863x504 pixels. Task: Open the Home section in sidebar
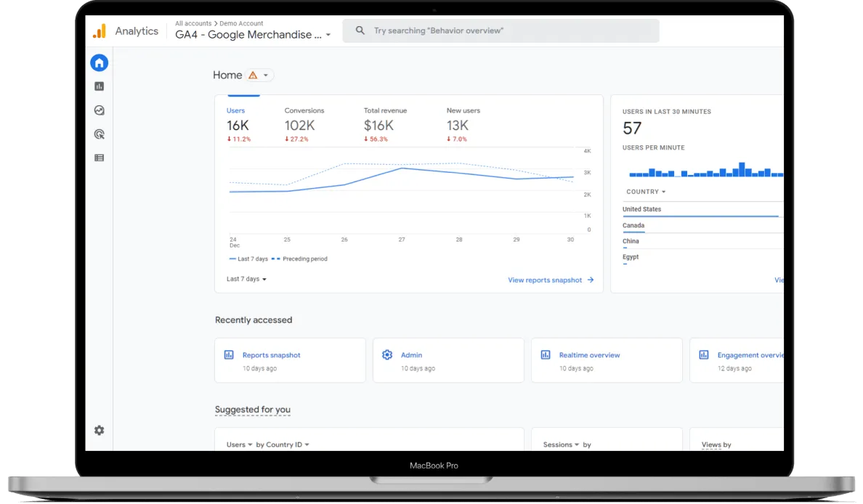point(99,62)
